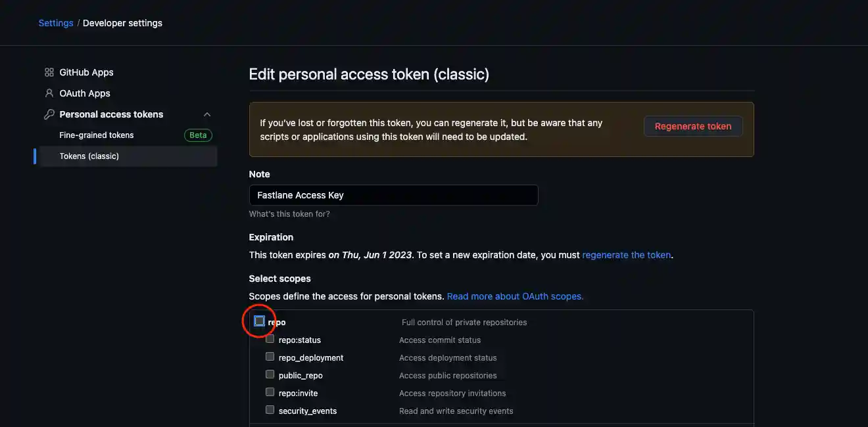Enable the repo:invite checkbox
Viewport: 868px width, 427px height.
[270, 392]
